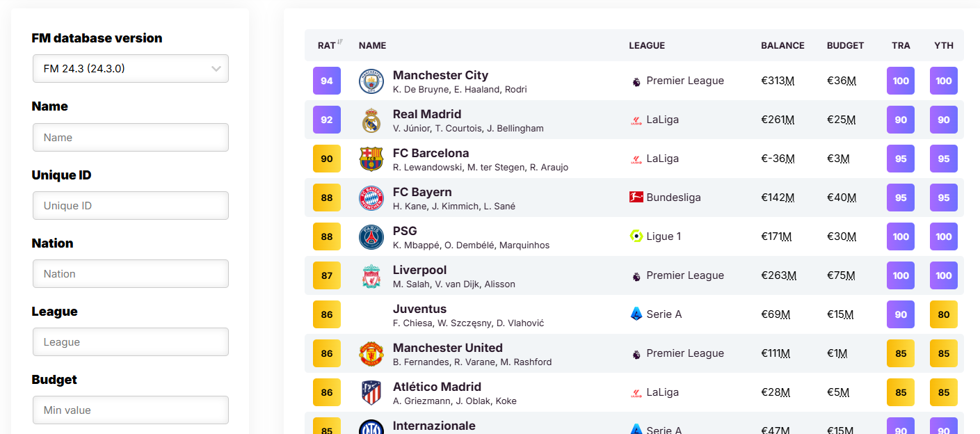
Task: Open the FM database version dropdown
Action: (131, 69)
